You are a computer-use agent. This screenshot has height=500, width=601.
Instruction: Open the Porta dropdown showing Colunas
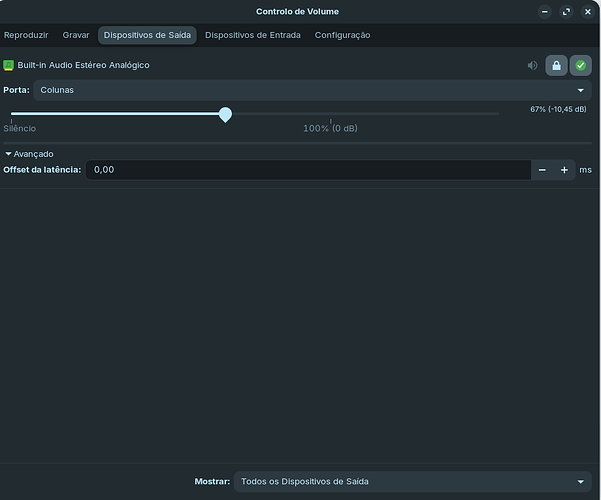[x=312, y=90]
